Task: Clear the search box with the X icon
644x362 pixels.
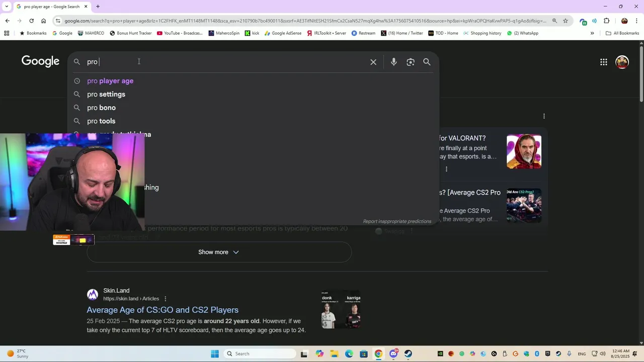Action: click(373, 62)
